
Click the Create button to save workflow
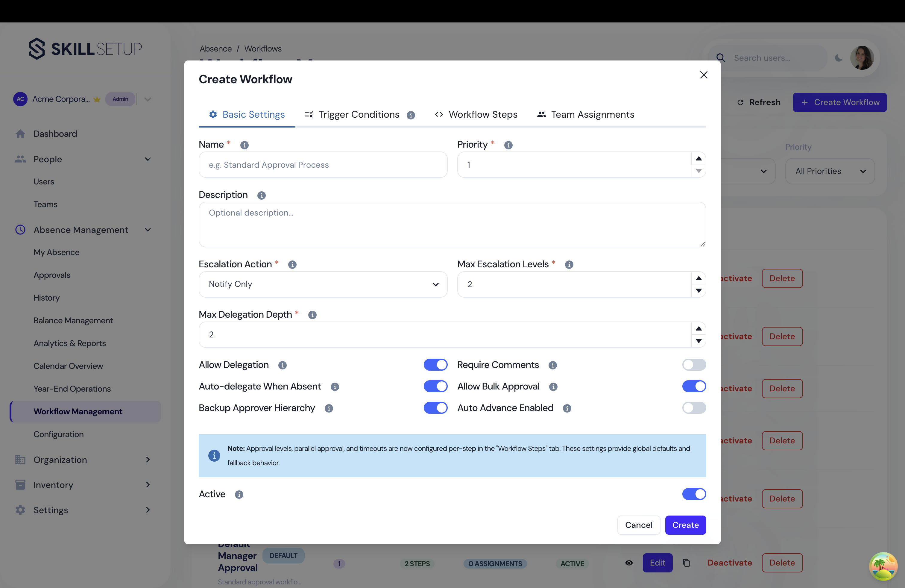[685, 525]
